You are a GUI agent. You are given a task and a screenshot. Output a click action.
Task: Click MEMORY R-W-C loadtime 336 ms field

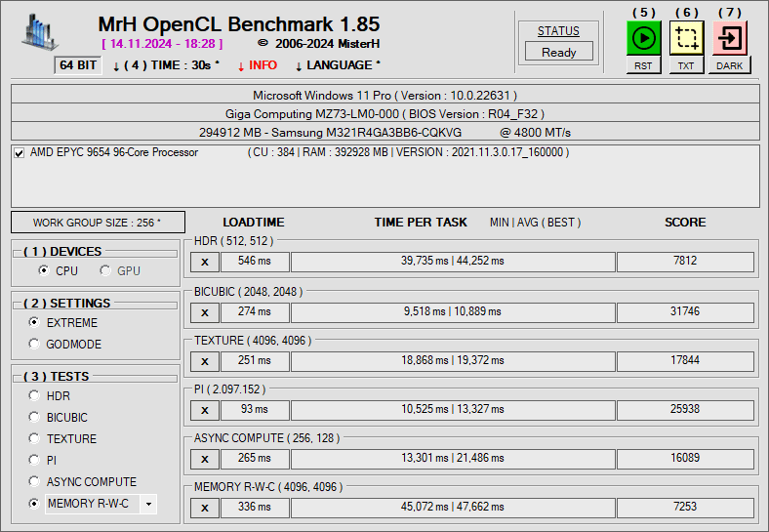pyautogui.click(x=255, y=508)
